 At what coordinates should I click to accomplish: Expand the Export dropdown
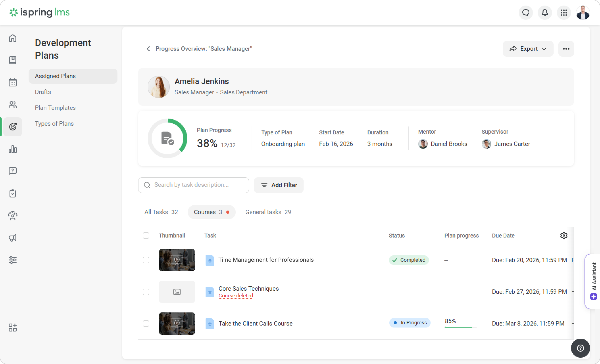[528, 49]
